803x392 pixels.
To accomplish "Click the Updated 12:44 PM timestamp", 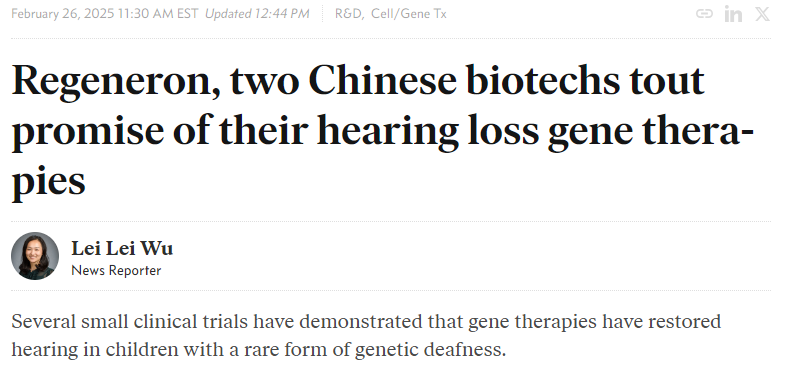I will pos(257,14).
